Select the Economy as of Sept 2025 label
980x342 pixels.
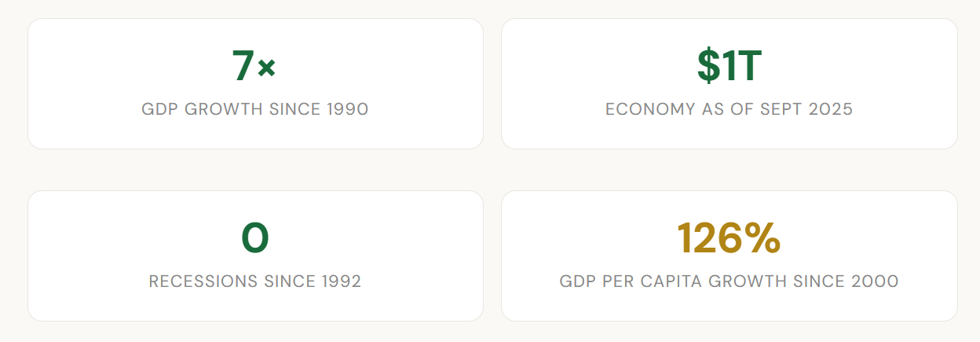tap(729, 109)
